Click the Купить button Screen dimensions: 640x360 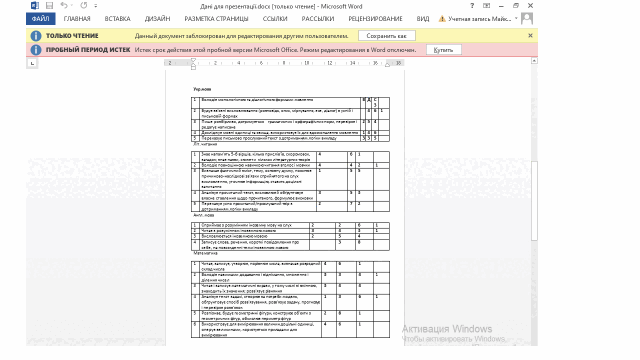(x=444, y=50)
